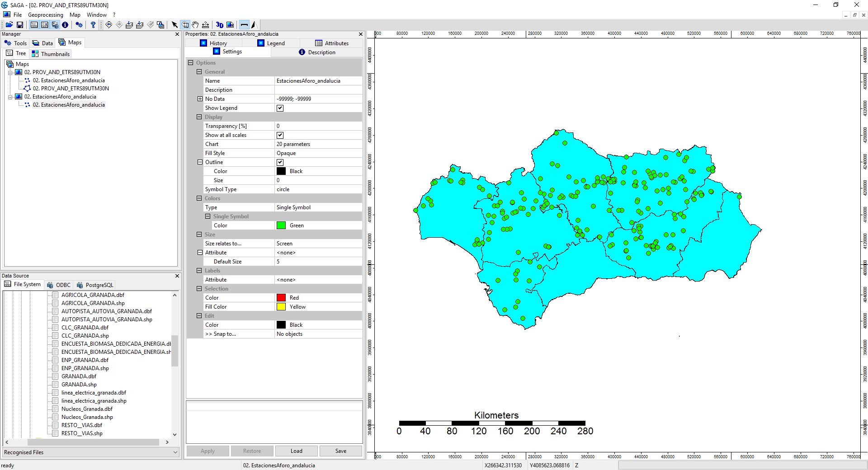Collapse the General options section
Viewport: 868px width, 470px height.
(x=199, y=72)
